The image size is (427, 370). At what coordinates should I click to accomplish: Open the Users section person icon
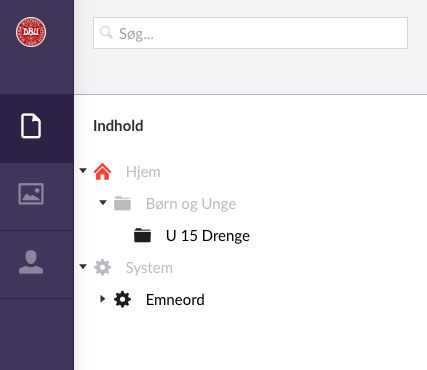point(31,262)
